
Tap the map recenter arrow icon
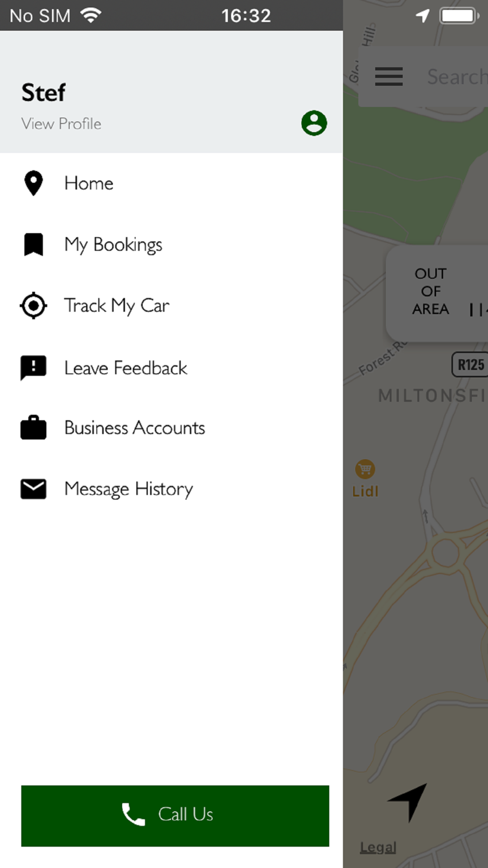click(408, 802)
